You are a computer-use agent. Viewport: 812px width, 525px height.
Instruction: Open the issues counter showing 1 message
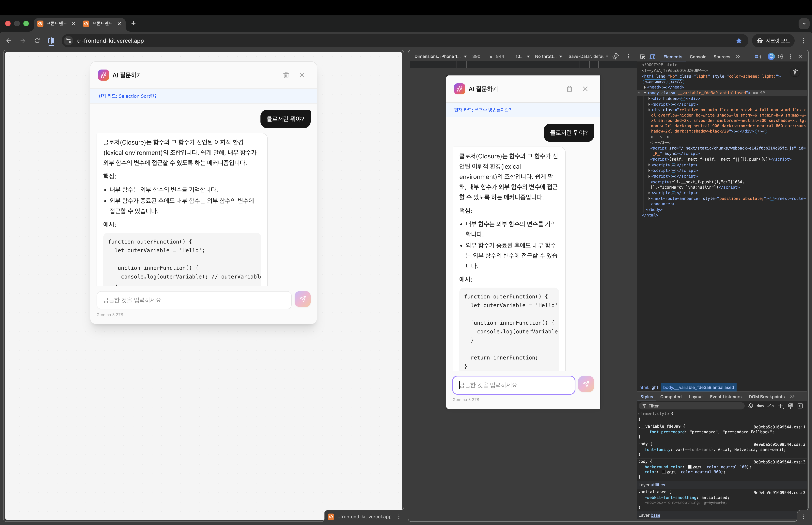point(757,57)
